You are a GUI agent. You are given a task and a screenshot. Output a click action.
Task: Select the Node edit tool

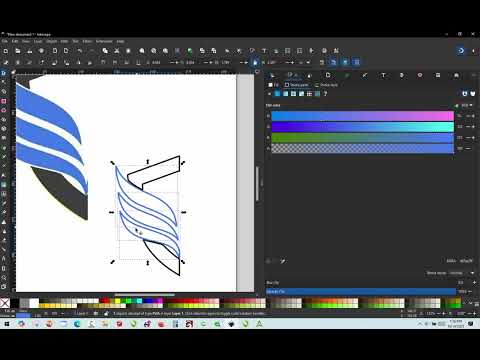click(x=4, y=82)
